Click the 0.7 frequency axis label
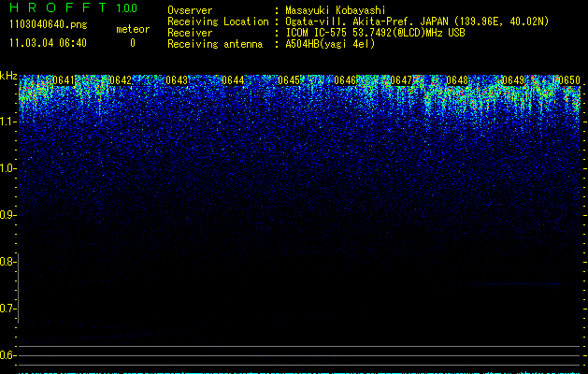The height and width of the screenshot is (374, 588). point(7,309)
